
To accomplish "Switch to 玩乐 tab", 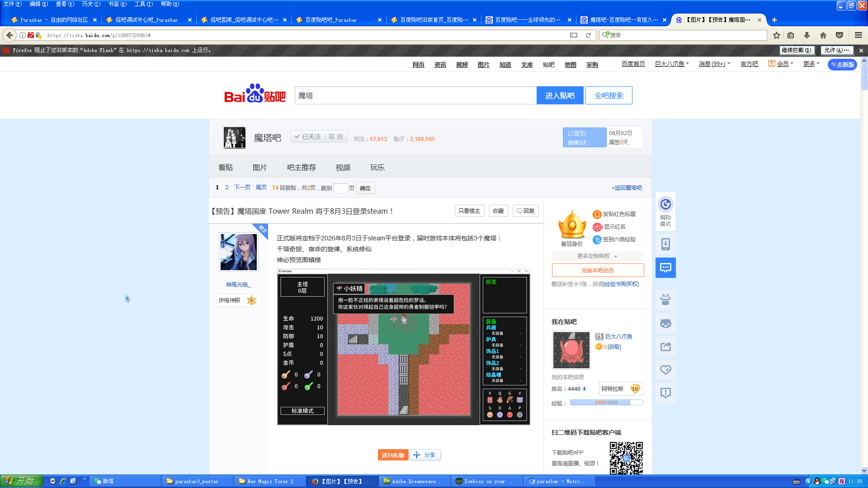I will coord(377,168).
